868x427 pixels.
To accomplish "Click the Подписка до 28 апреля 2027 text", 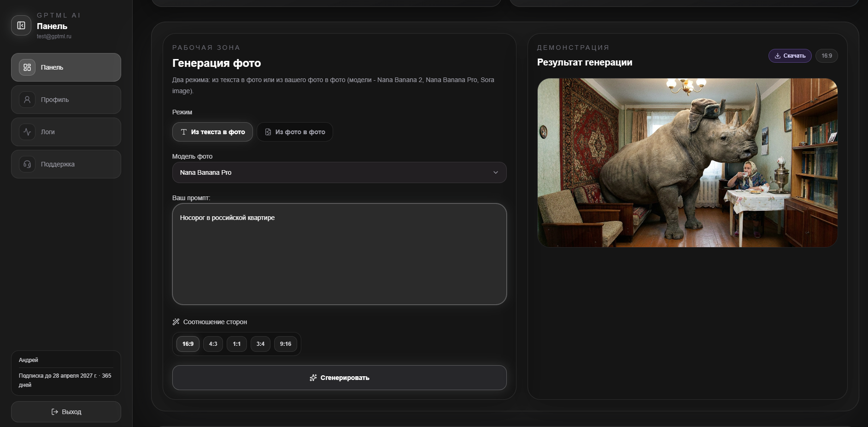I will 65,380.
